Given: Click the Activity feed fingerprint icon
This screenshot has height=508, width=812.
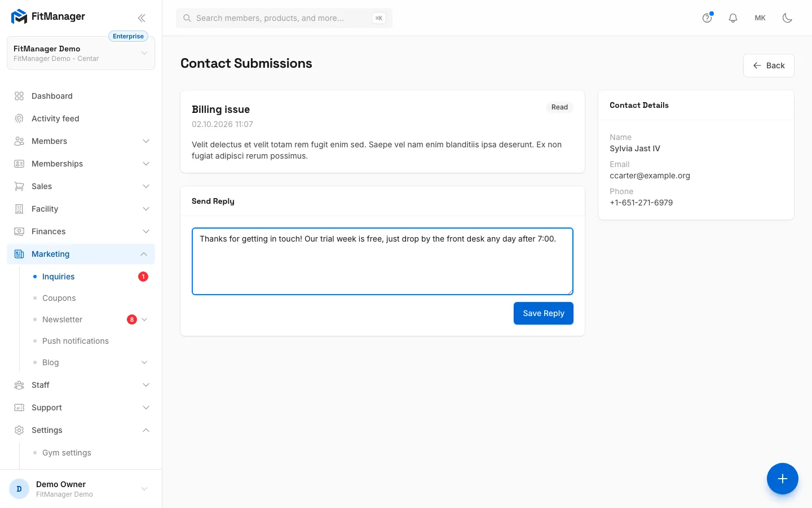Looking at the screenshot, I should tap(19, 119).
